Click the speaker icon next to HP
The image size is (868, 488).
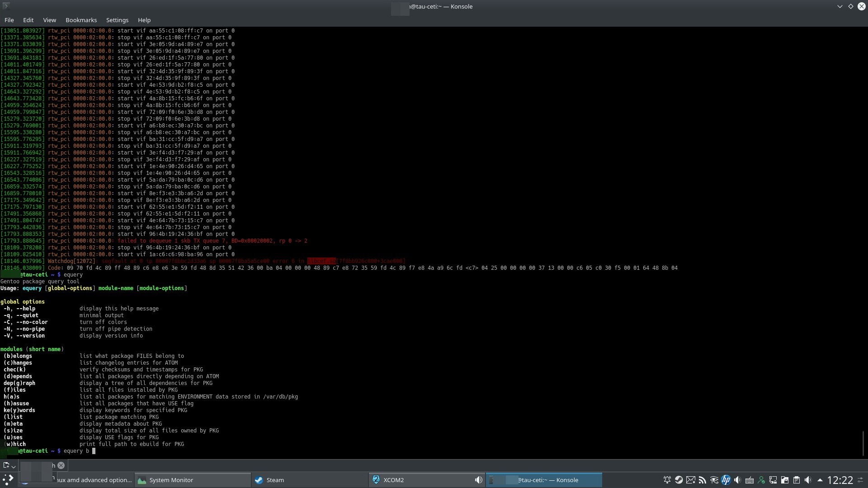pyautogui.click(x=737, y=480)
